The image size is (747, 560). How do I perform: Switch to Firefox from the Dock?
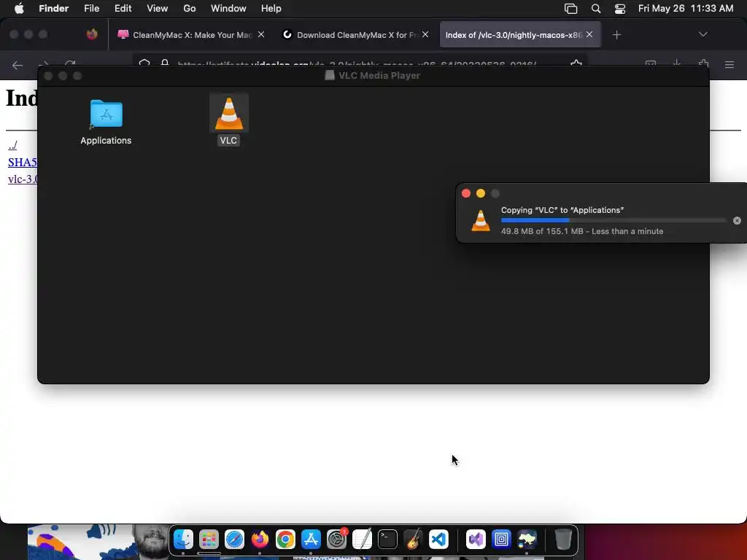point(260,540)
